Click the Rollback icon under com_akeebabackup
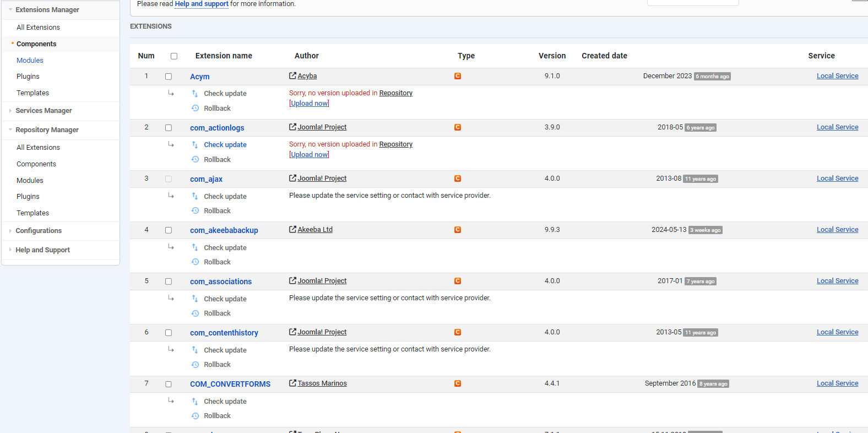The height and width of the screenshot is (433, 868). (195, 262)
